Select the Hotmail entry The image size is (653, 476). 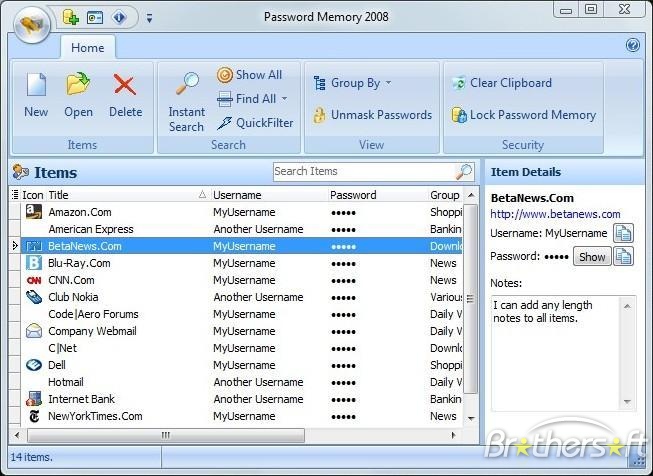[x=66, y=382]
